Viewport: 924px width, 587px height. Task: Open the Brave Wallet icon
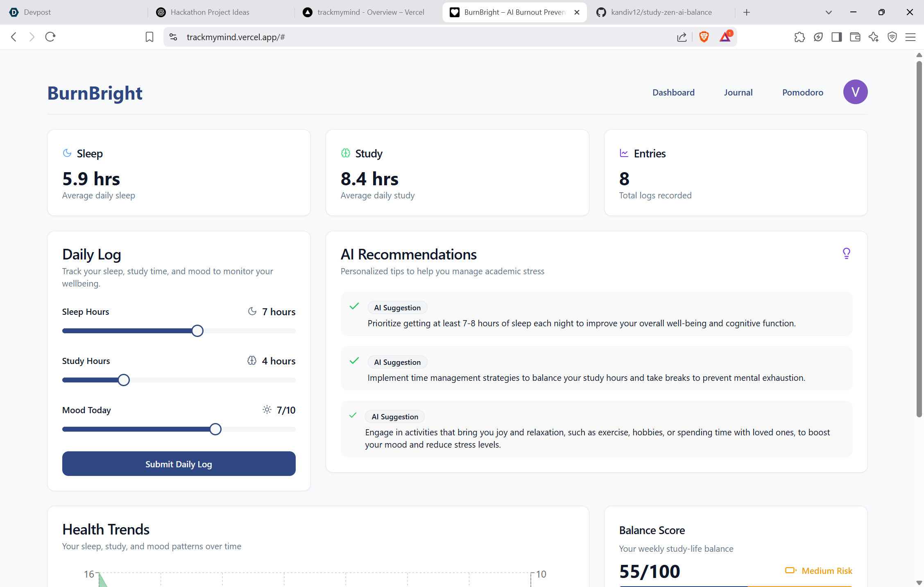855,37
